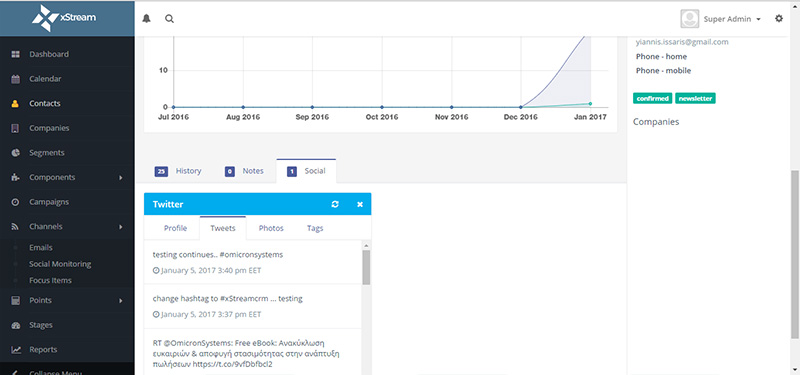
Task: Click the search magnifier icon
Action: (169, 19)
